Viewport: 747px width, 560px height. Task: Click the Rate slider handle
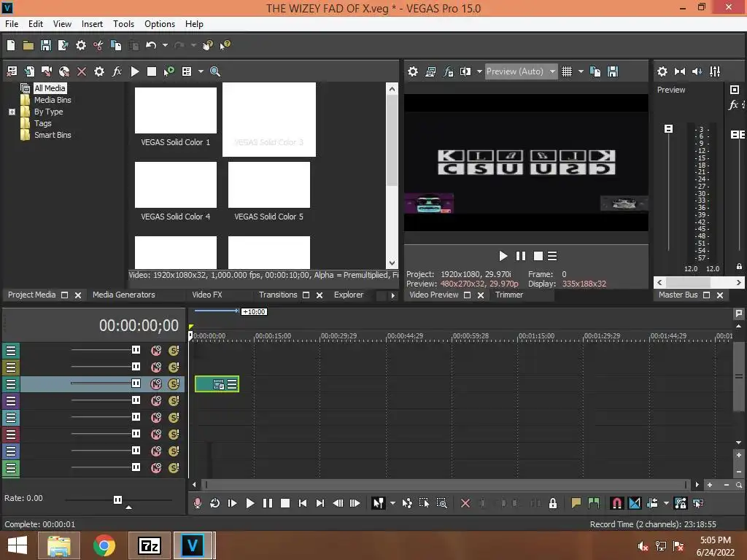point(117,499)
